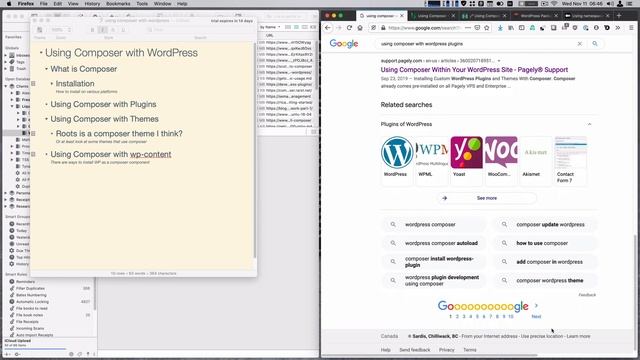Screen dimensions: 640x360
Task: Select the 'Automatic Locking' smart rule
Action: 32,302
